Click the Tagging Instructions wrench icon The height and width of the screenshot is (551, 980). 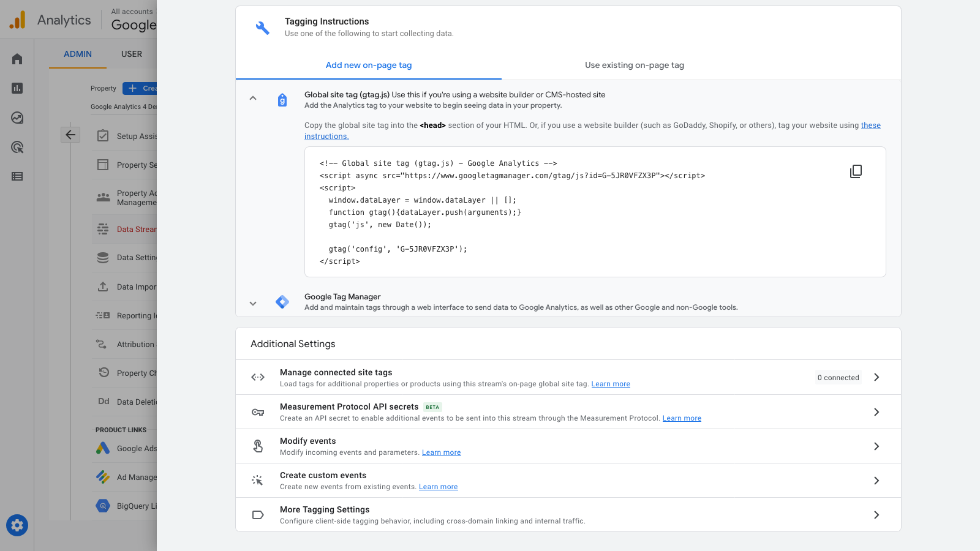262,28
